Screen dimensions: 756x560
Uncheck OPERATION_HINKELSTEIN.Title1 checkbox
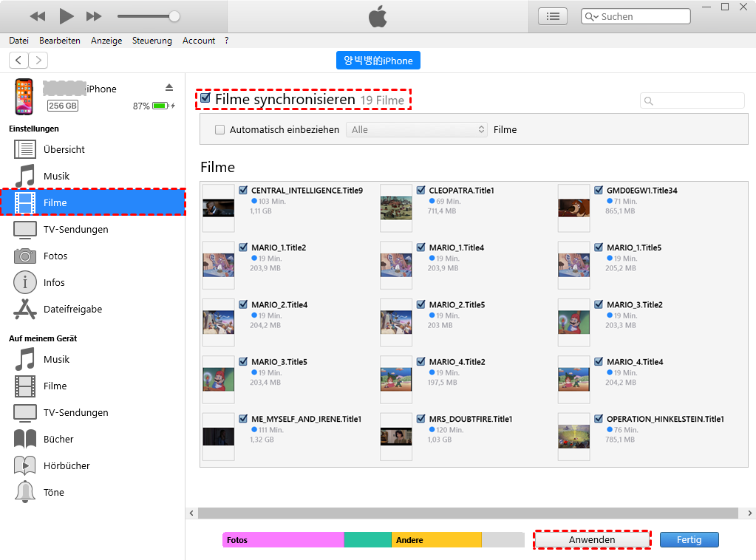pos(599,418)
